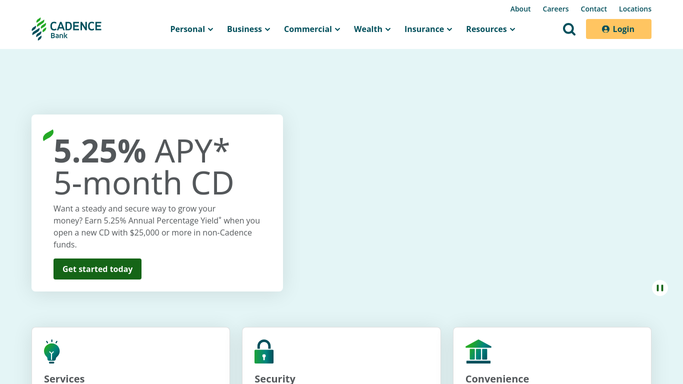Click the yellow Login button
Viewport: 683px width, 384px height.
coord(619,29)
